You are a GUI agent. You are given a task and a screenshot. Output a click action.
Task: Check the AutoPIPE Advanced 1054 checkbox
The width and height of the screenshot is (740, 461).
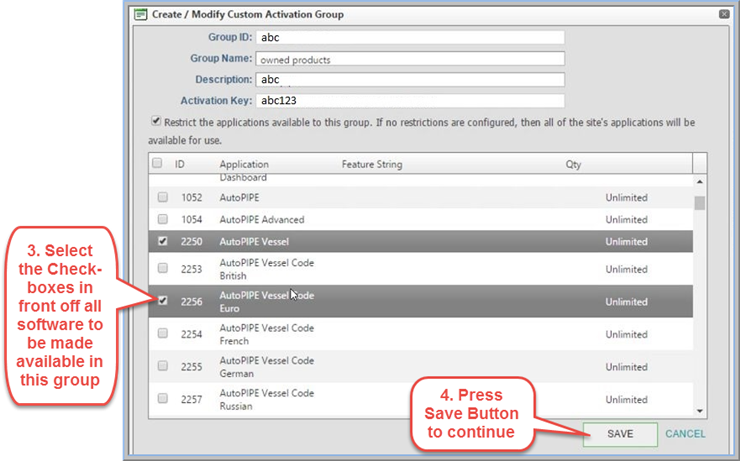[162, 219]
